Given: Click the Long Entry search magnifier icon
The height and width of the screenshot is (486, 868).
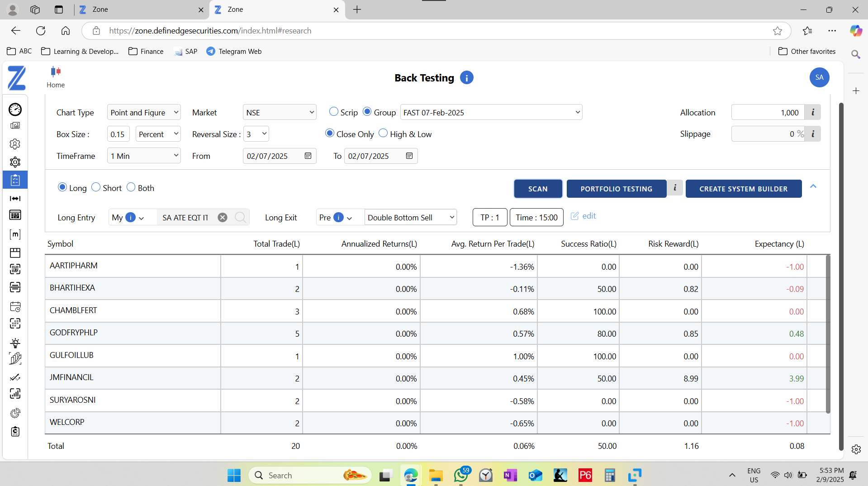Looking at the screenshot, I should pyautogui.click(x=240, y=217).
